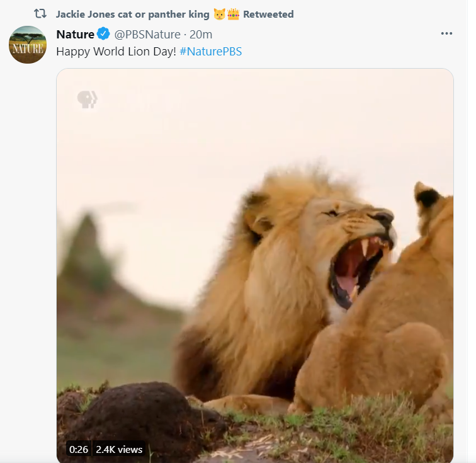The image size is (476, 463).
Task: Click the 0:26 video duration badge
Action: (x=79, y=449)
